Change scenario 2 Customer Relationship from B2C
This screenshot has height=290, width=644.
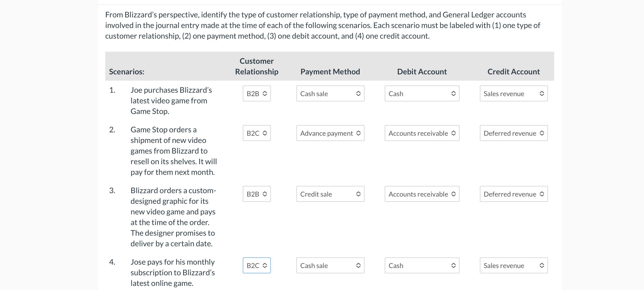[257, 133]
